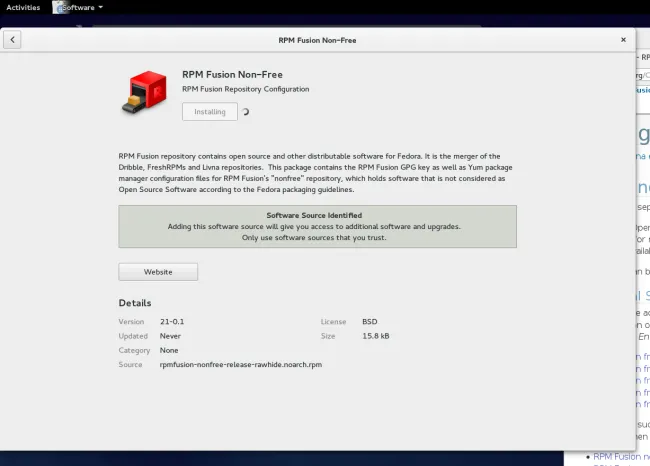Click the License value BSD
The height and width of the screenshot is (466, 650).
370,322
